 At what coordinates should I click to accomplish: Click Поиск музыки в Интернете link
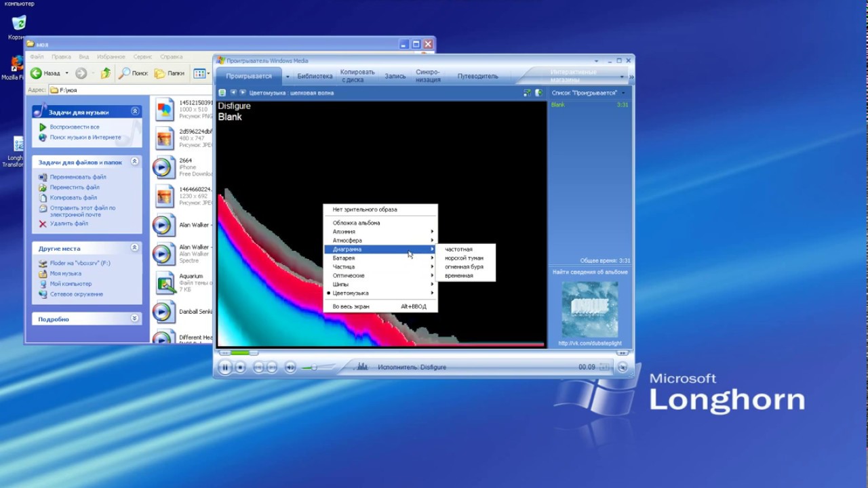[85, 138]
